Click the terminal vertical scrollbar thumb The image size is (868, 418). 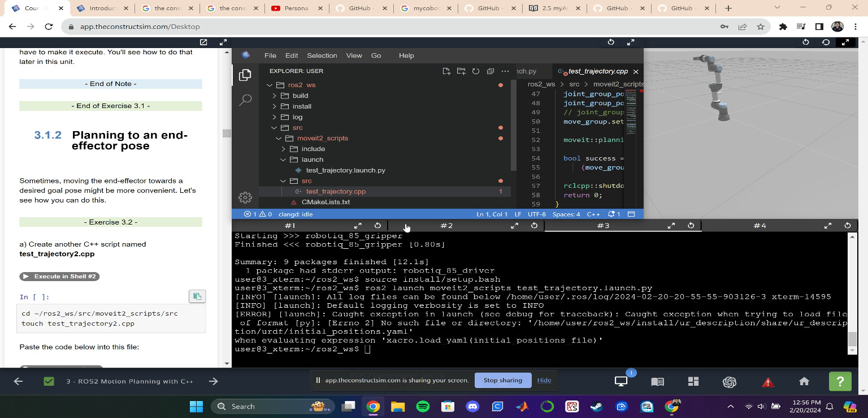tap(853, 339)
